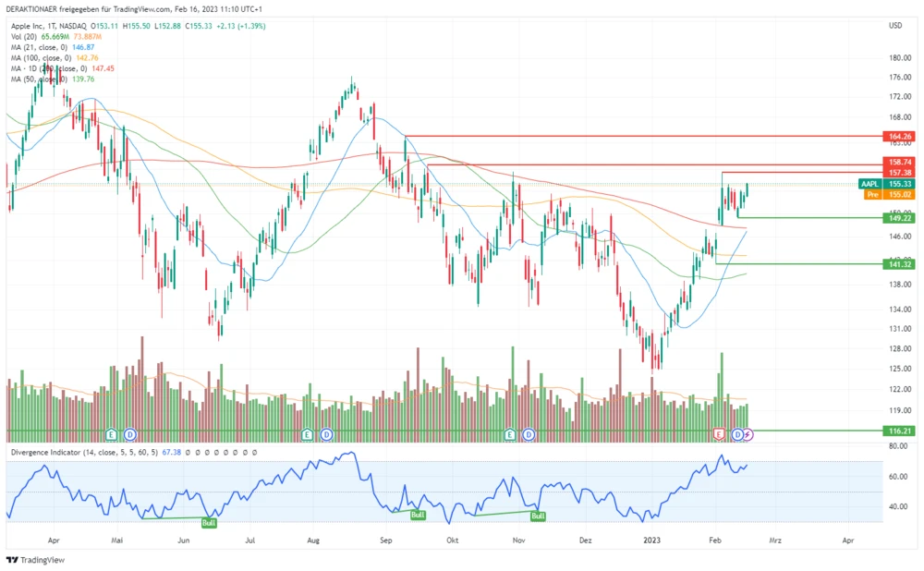Click the purple lightning bolt event icon
The image size is (924, 571).
(x=748, y=433)
